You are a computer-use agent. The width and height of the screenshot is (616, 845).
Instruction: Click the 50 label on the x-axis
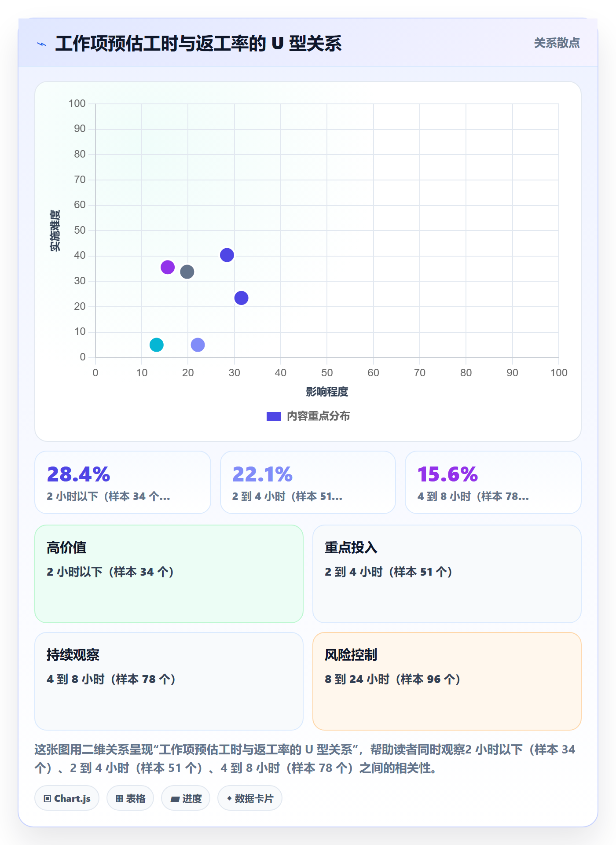(x=327, y=373)
